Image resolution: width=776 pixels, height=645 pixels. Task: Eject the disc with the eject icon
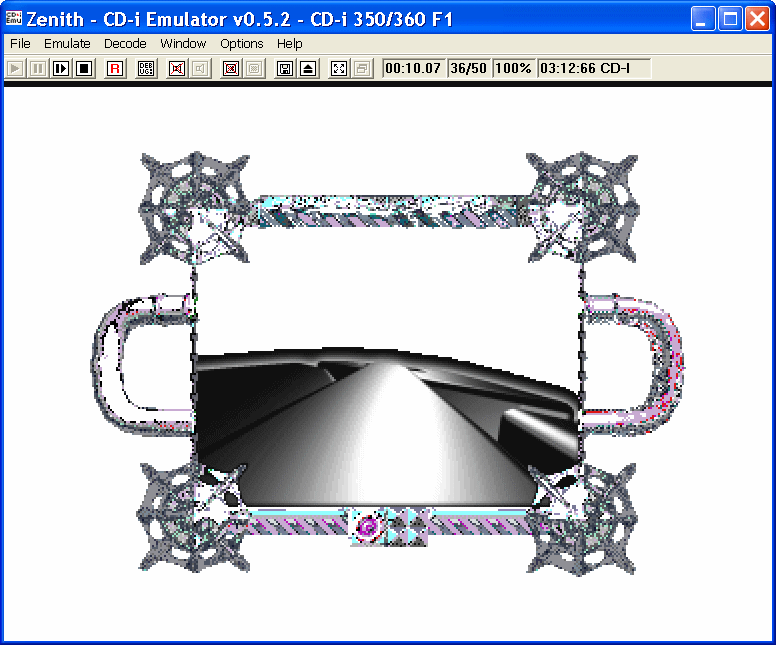pyautogui.click(x=308, y=69)
